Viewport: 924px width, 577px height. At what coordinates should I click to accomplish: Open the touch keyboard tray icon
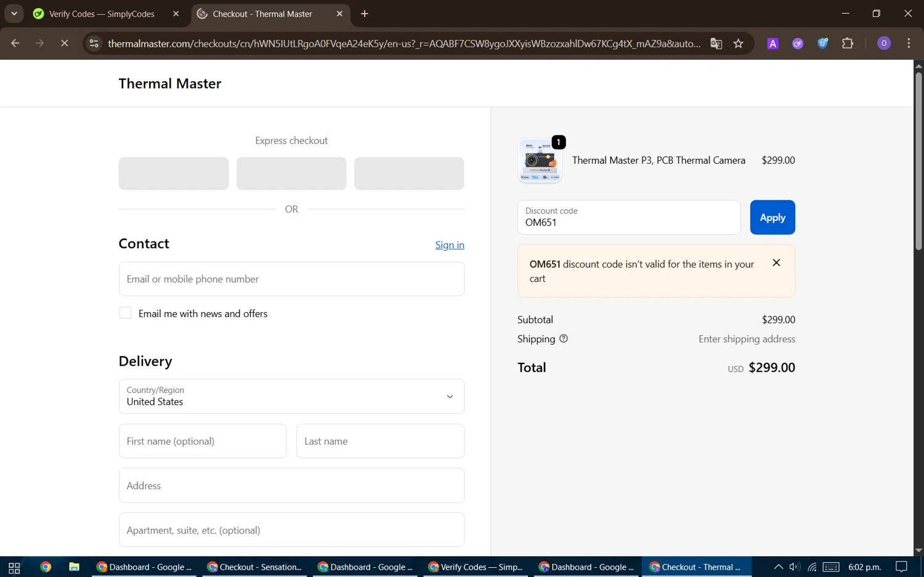click(831, 567)
